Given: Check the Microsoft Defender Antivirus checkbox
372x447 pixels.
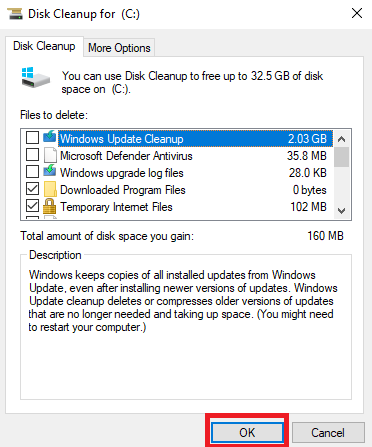Looking at the screenshot, I should click(x=32, y=155).
